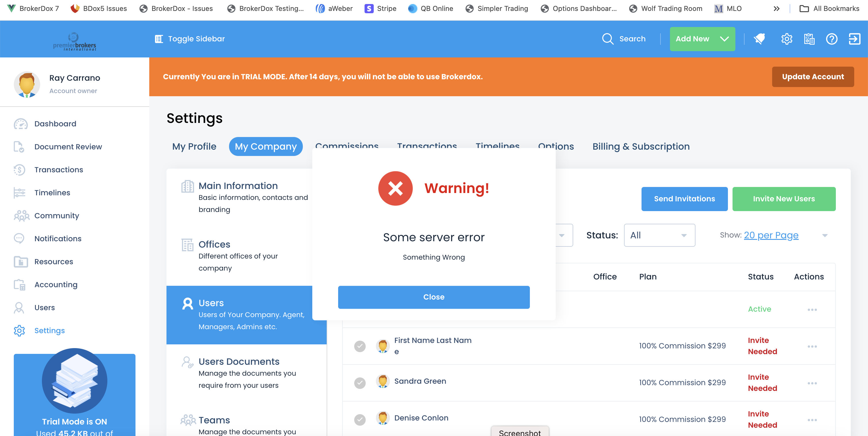Open the Billing & Subscription tab
868x436 pixels.
click(x=641, y=146)
